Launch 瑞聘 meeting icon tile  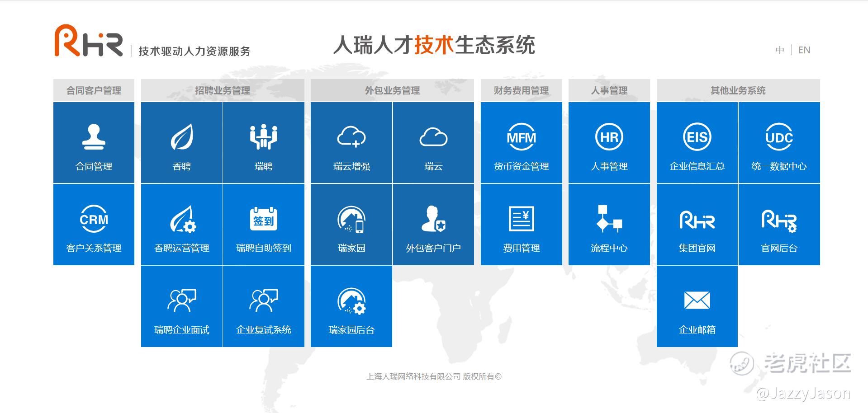264,142
